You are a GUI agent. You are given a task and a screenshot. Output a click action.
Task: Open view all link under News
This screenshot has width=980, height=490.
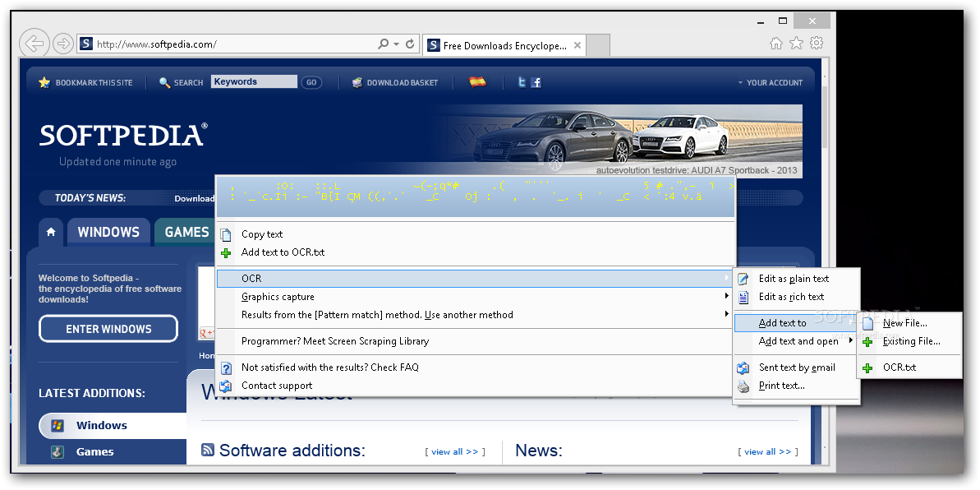[767, 452]
